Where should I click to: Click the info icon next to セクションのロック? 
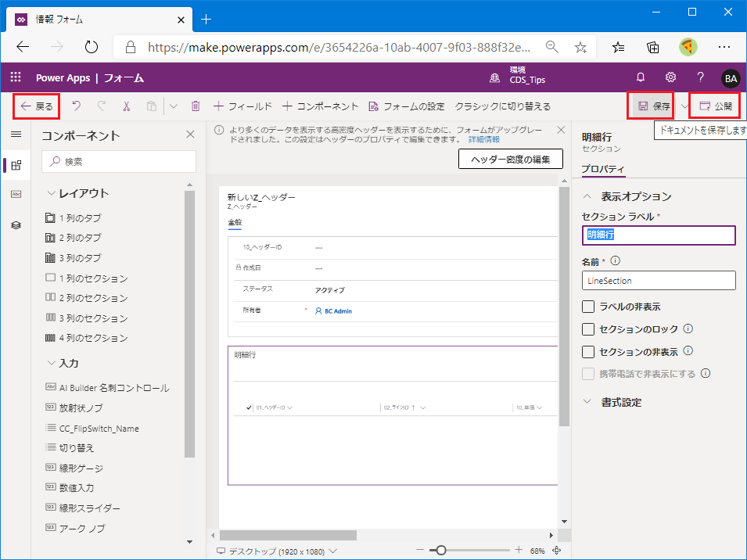[x=688, y=328]
